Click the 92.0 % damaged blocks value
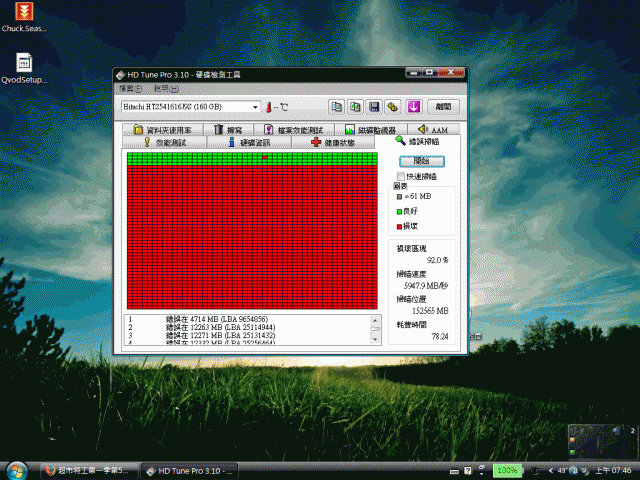Viewport: 640px width, 480px height. (x=438, y=260)
